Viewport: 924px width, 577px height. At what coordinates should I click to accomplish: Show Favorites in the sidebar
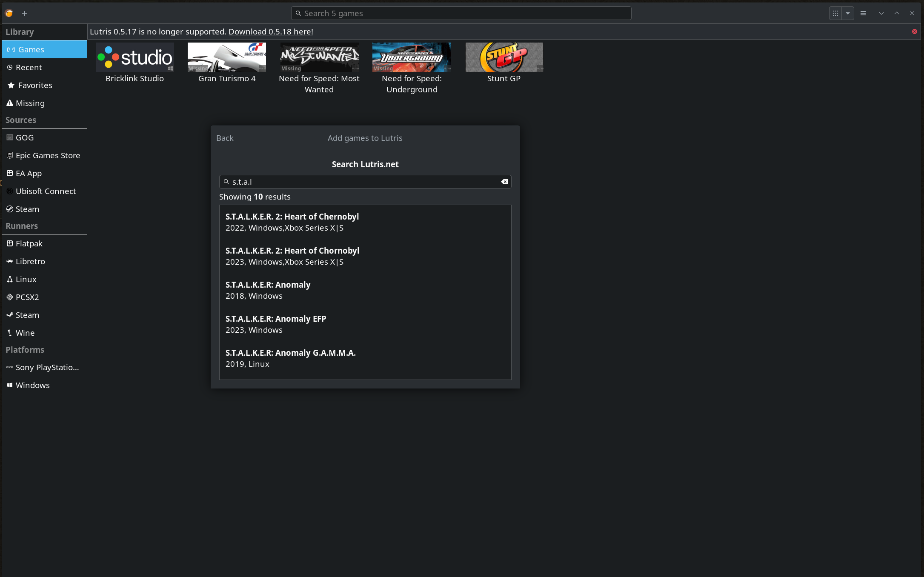(44, 85)
